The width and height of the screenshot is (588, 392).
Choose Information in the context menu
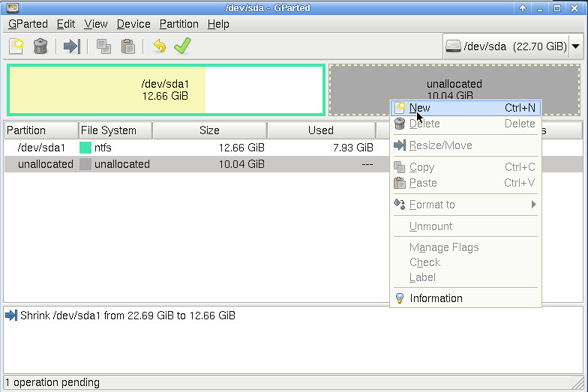[465, 298]
